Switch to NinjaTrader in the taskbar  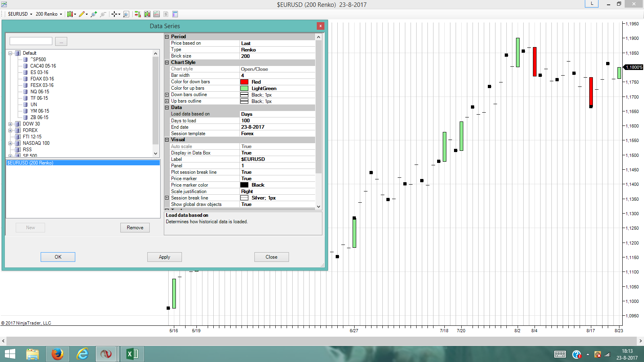point(106,354)
